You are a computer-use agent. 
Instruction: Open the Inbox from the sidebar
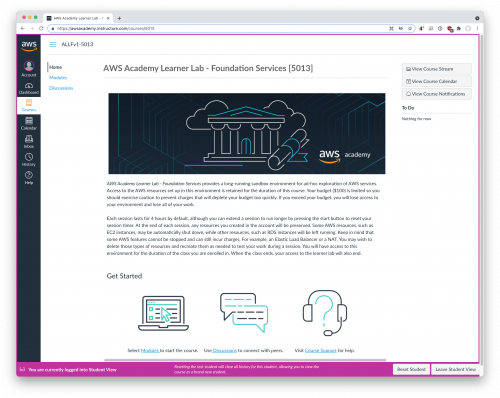pos(29,142)
